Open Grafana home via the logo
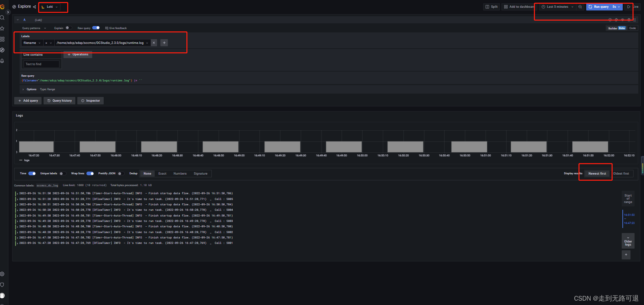The width and height of the screenshot is (644, 305). click(x=2, y=6)
